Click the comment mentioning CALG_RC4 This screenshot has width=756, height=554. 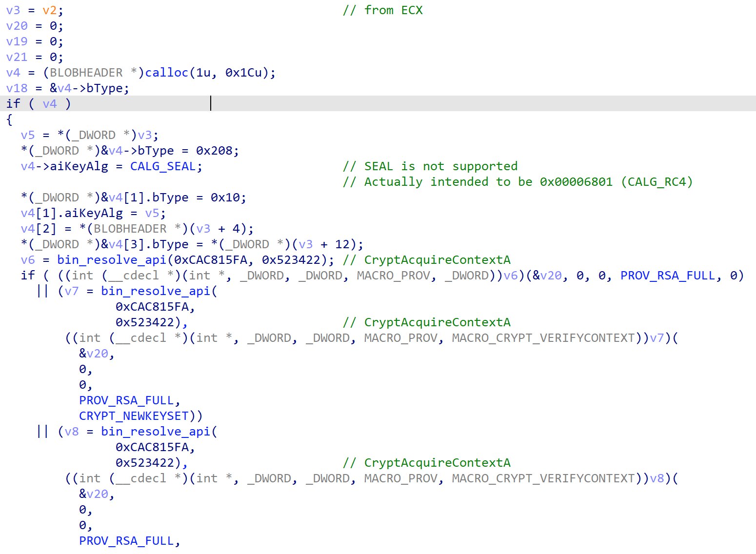tap(517, 182)
